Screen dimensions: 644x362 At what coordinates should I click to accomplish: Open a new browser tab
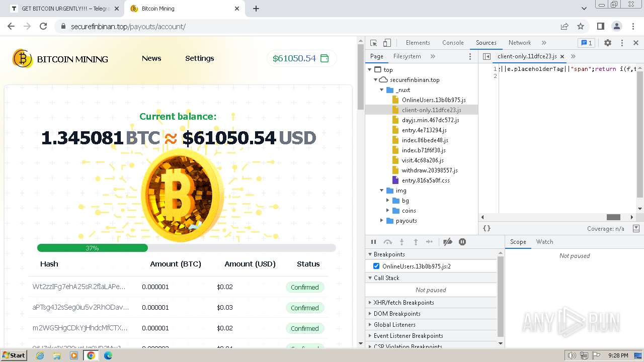(x=256, y=9)
